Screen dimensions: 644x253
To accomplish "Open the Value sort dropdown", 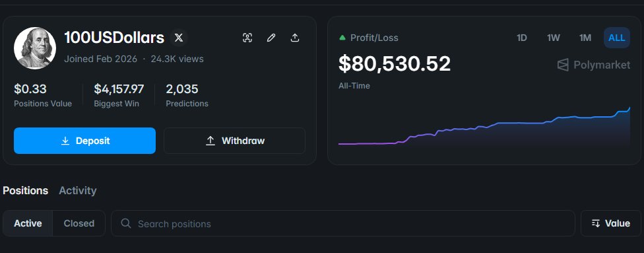I will (611, 223).
